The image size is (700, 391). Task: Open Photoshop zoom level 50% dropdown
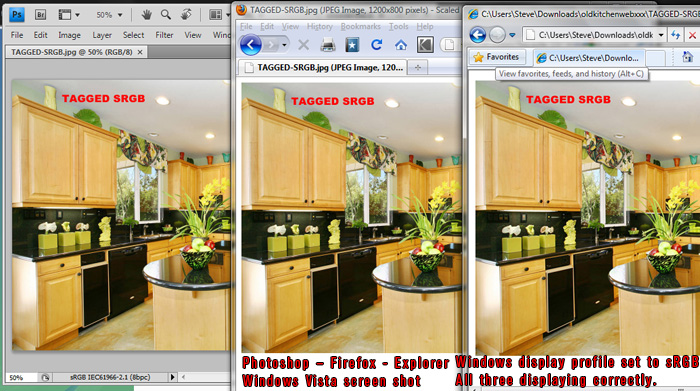[x=109, y=15]
